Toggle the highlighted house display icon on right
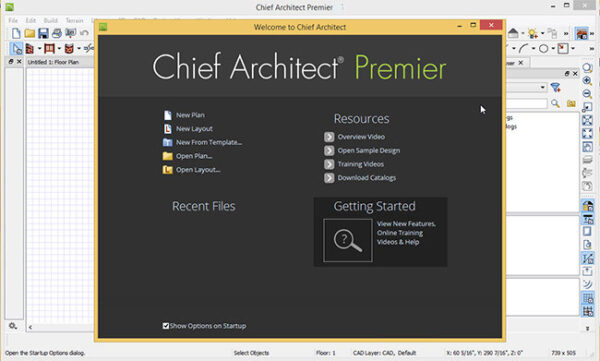Viewport: 600px width, 361px height. click(587, 206)
